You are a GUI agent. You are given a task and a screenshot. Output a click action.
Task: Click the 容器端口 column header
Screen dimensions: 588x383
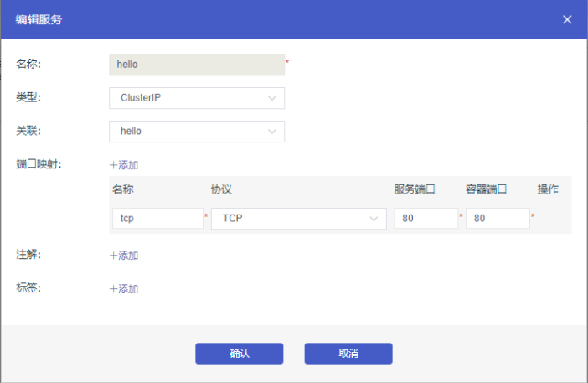[x=487, y=189]
